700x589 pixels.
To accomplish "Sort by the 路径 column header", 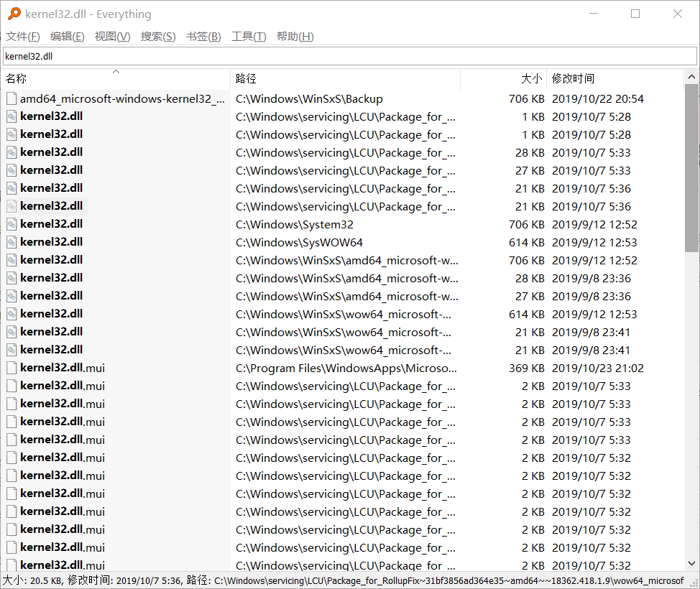I will point(345,78).
